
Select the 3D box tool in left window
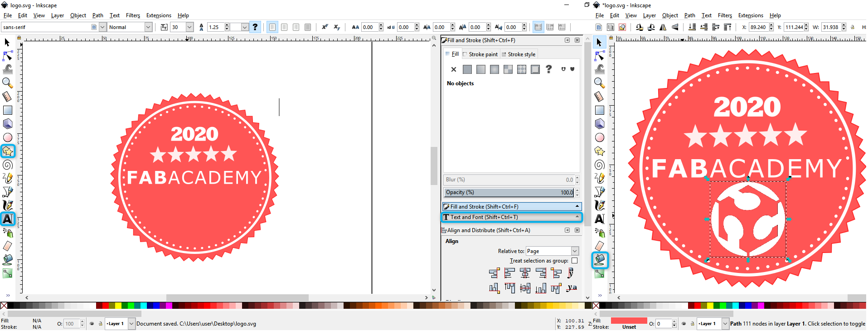[8, 124]
